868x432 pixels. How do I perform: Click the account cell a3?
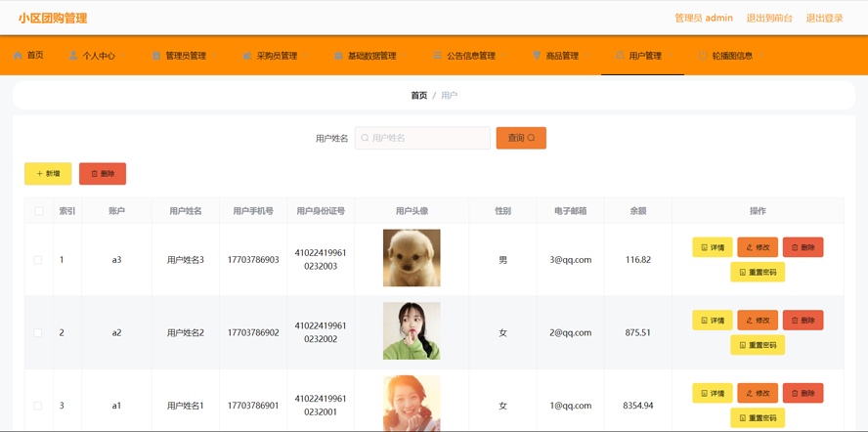coord(116,260)
